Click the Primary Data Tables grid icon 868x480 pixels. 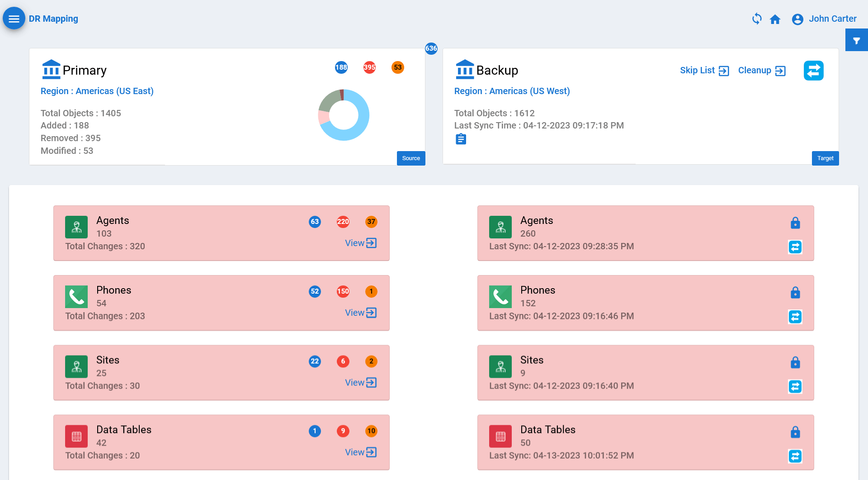pyautogui.click(x=76, y=436)
